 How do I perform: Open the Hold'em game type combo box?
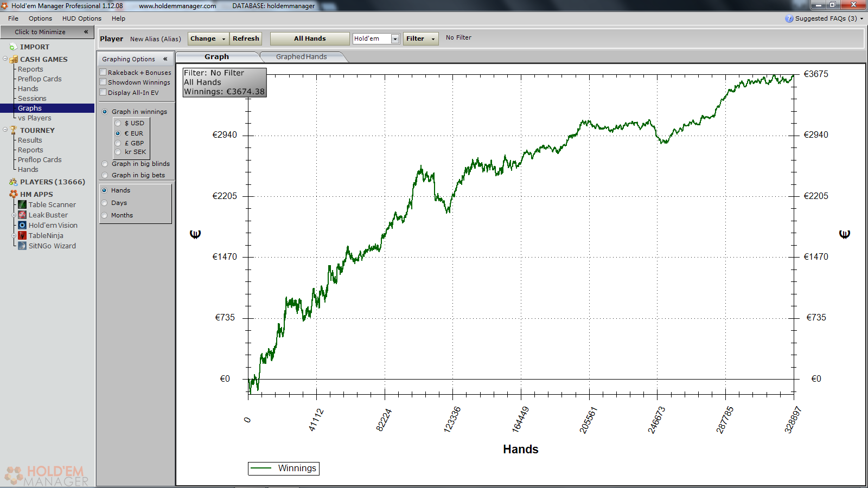click(376, 38)
